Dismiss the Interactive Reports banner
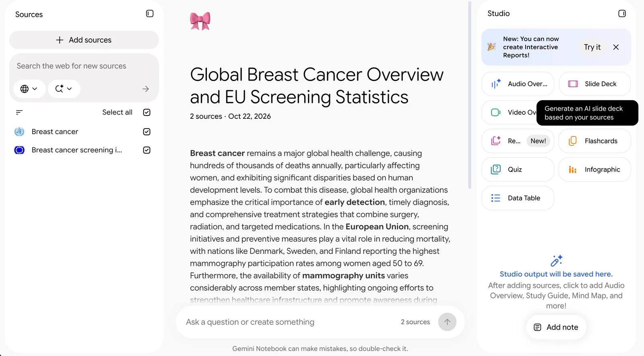Image resolution: width=644 pixels, height=356 pixels. (616, 47)
